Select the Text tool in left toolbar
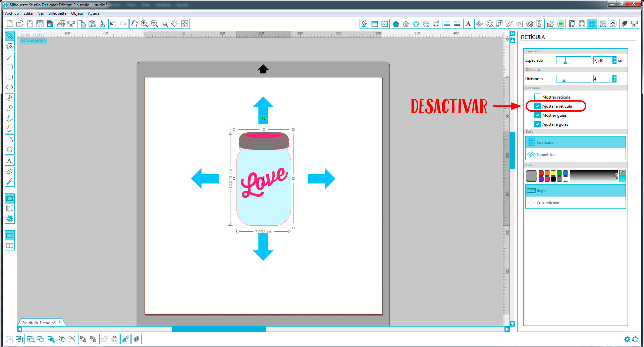 point(10,161)
